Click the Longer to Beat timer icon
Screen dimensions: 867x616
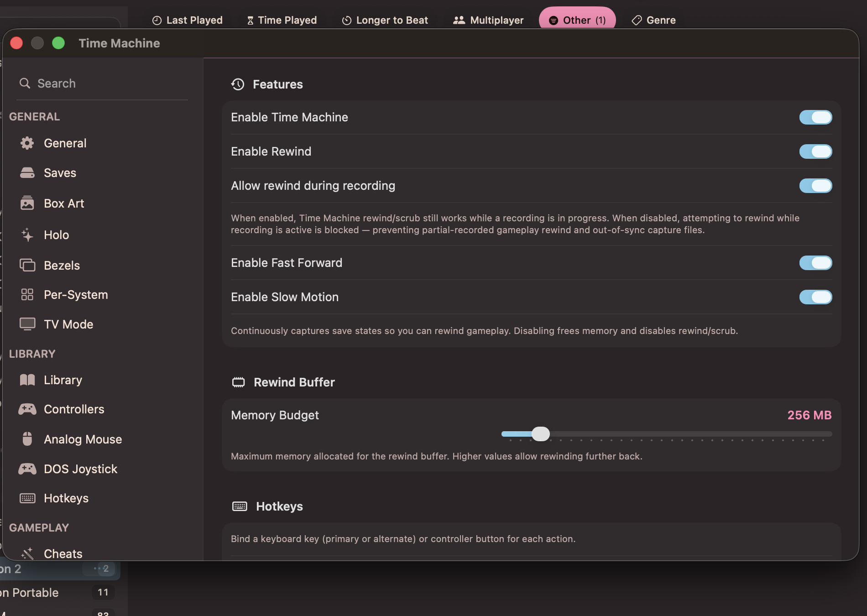pyautogui.click(x=347, y=20)
